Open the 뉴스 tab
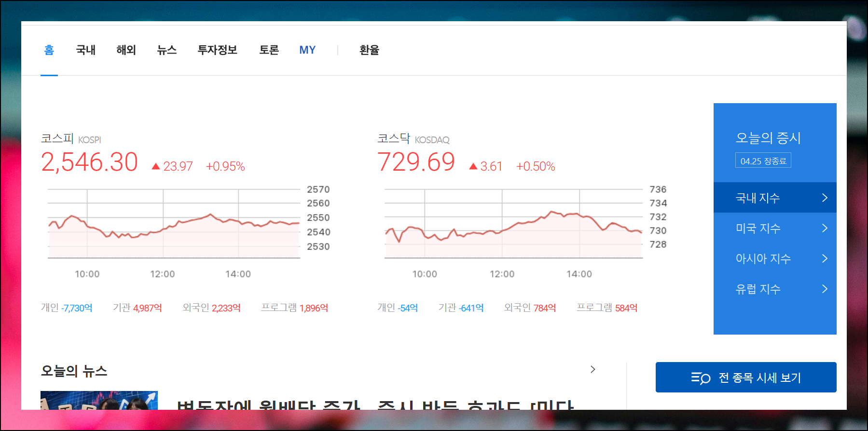This screenshot has width=868, height=431. click(x=167, y=50)
